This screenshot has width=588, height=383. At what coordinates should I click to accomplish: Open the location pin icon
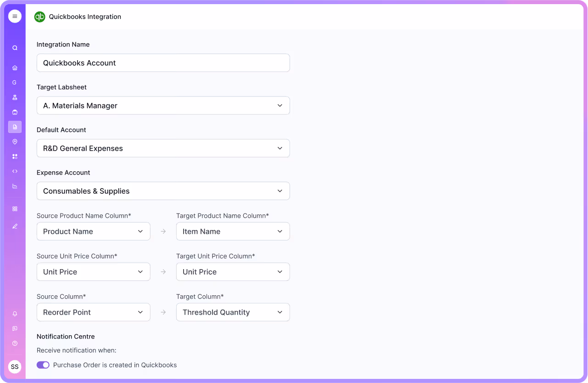[15, 142]
